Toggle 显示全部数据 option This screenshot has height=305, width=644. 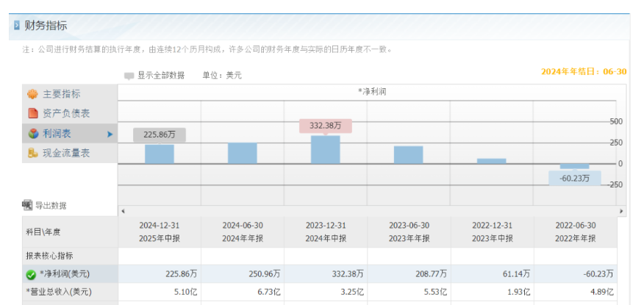pos(160,75)
